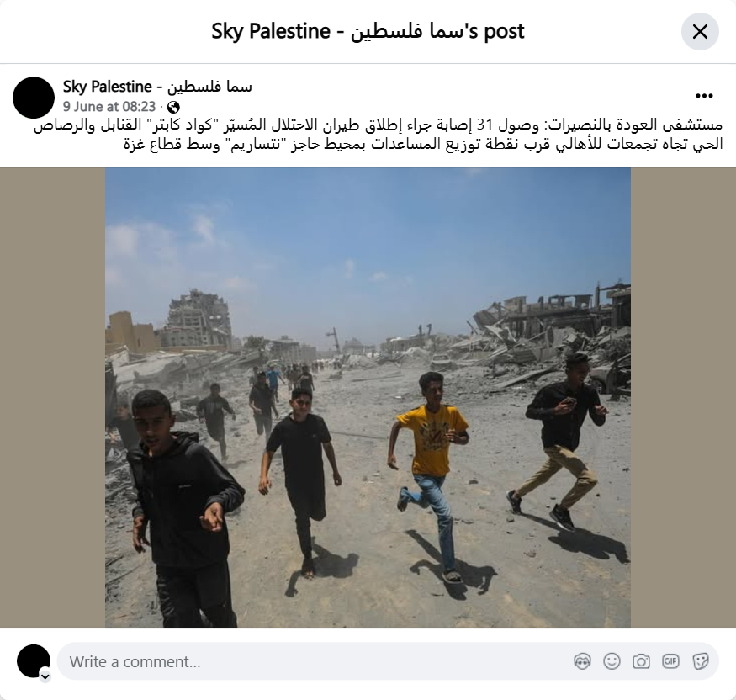736x700 pixels.
Task: Click the beige margin left of photo
Action: 52,398
